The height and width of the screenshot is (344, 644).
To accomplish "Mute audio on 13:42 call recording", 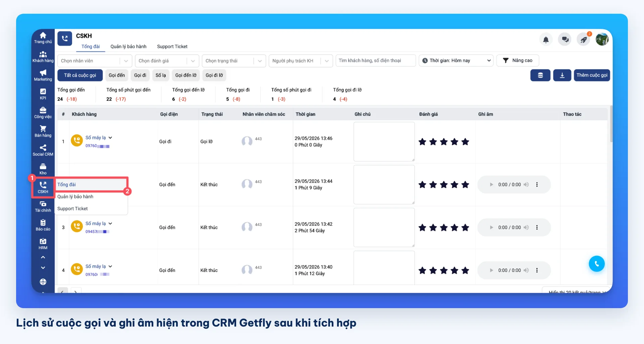I will [x=526, y=227].
